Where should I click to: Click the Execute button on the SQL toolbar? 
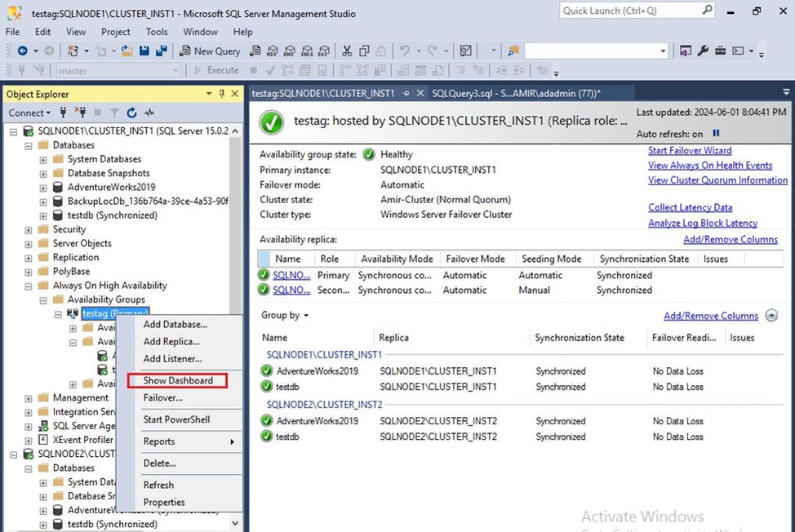click(x=220, y=69)
